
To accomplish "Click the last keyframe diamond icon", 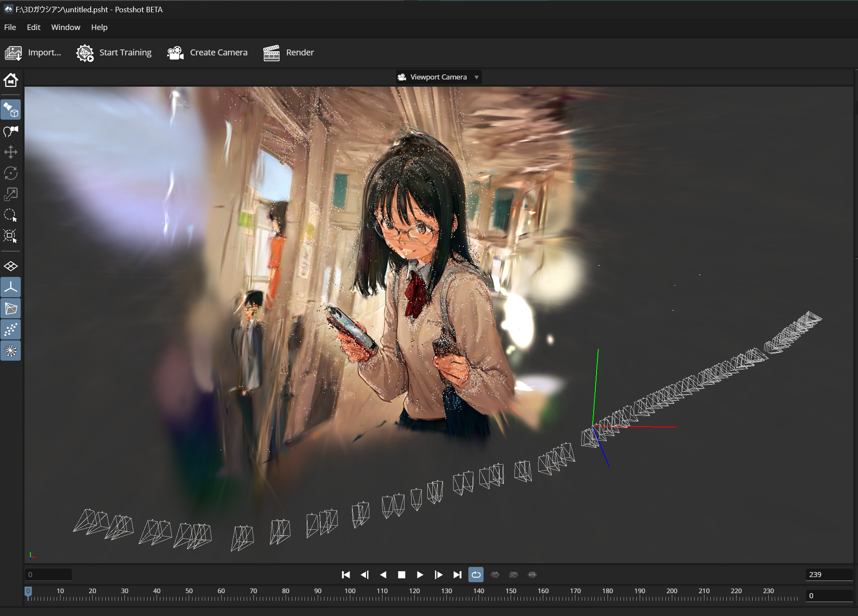I will [x=532, y=575].
